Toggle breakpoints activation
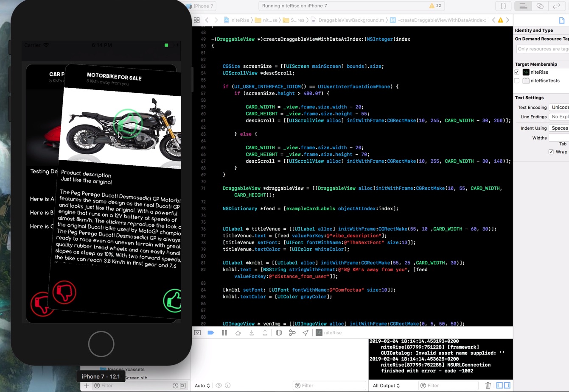Screen dimensions: 569x392 (210, 333)
